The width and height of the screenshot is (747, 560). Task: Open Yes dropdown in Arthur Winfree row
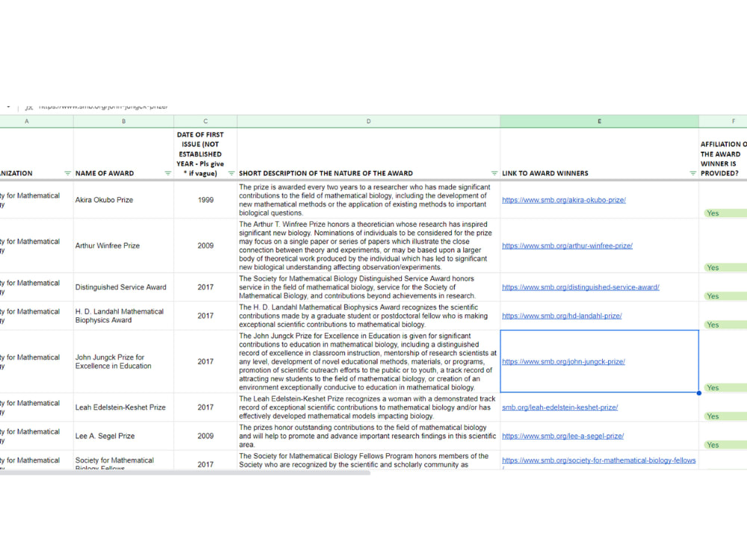[x=725, y=267]
